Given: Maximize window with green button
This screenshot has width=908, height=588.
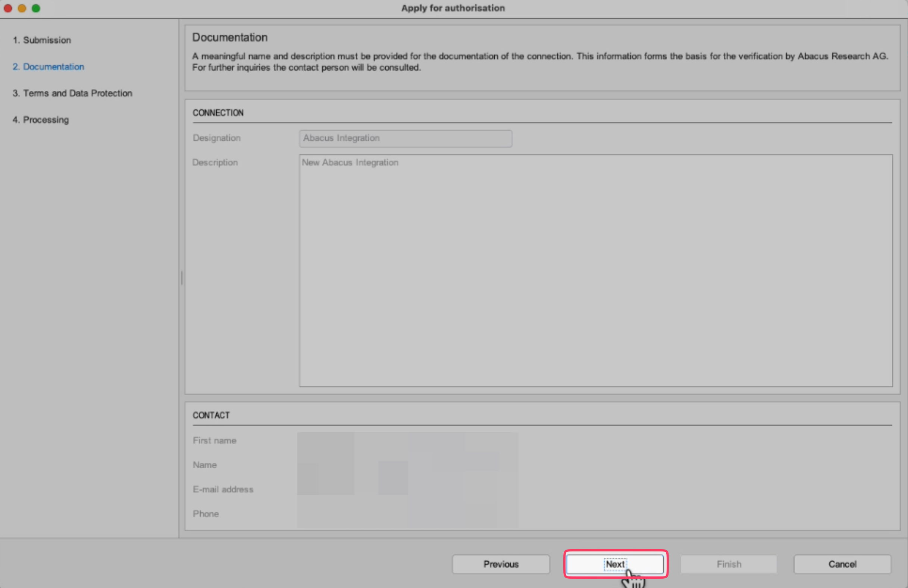Looking at the screenshot, I should click(36, 8).
